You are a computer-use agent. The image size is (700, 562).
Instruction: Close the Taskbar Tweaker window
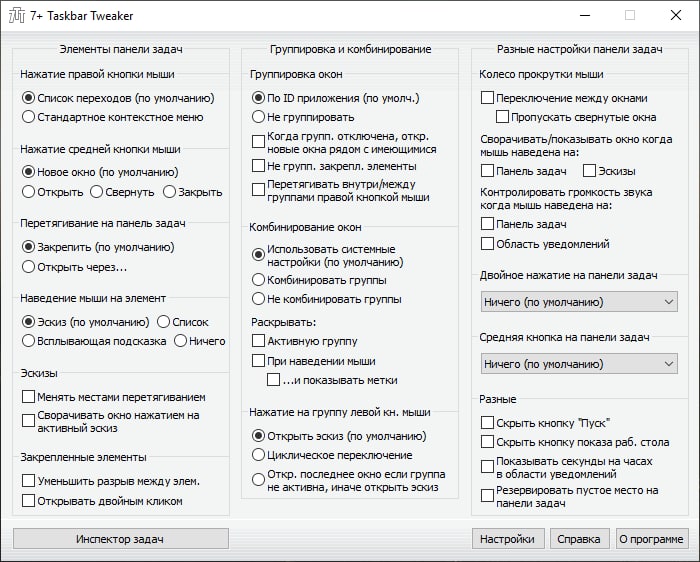(x=675, y=15)
